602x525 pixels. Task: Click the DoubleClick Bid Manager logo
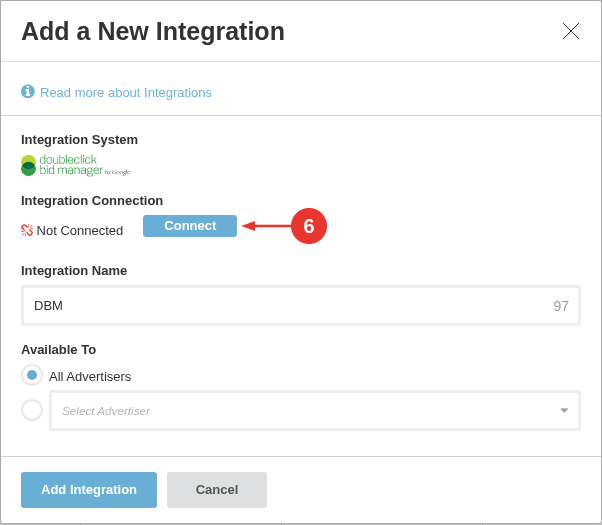click(76, 165)
